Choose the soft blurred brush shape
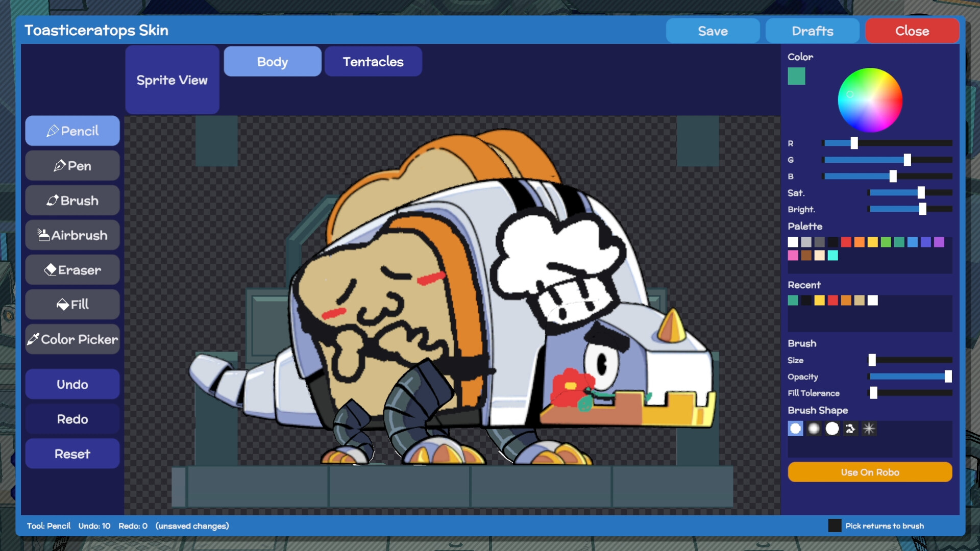This screenshot has width=980, height=551. 814,429
